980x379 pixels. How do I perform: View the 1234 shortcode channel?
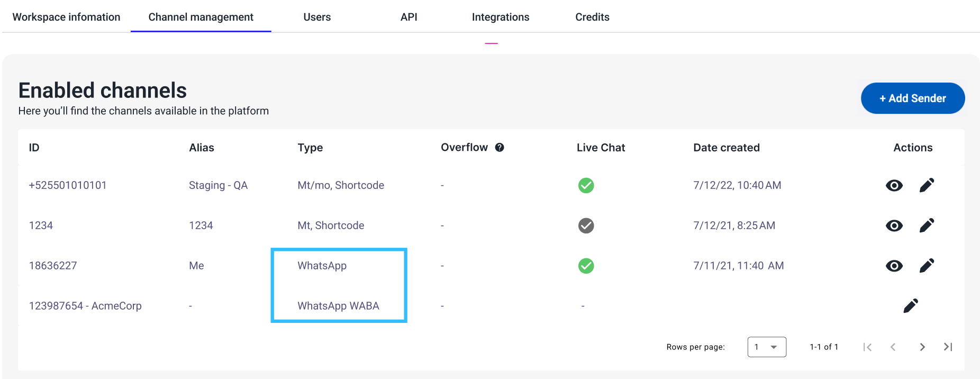tap(894, 225)
